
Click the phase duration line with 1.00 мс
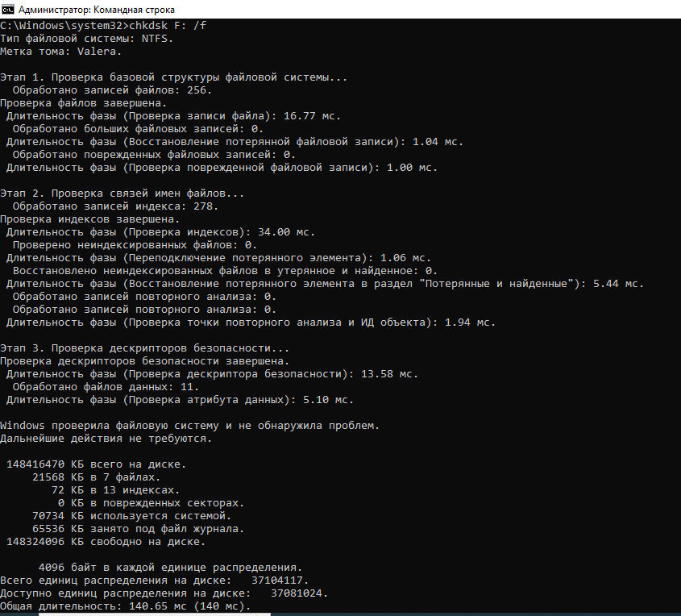pos(222,168)
